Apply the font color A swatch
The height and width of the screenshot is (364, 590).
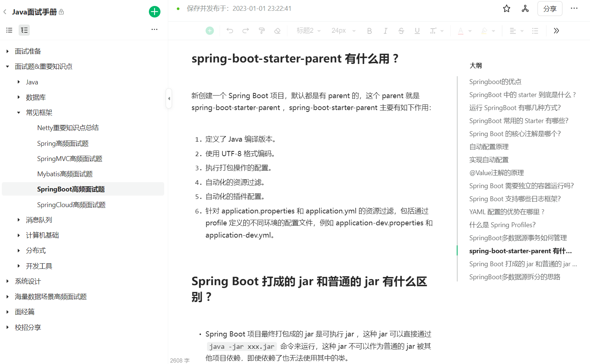(461, 31)
